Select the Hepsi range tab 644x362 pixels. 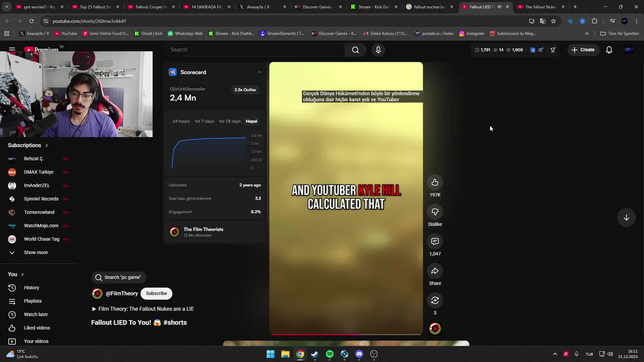[251, 121]
